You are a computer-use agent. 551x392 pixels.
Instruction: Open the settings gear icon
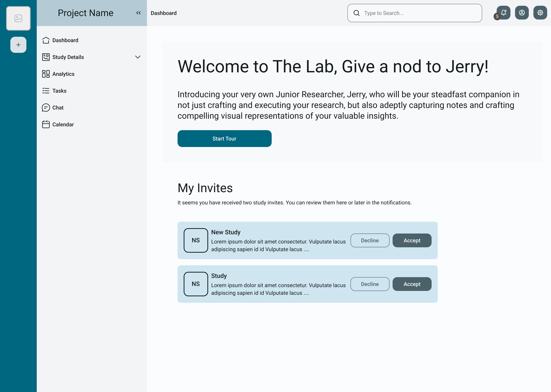(x=540, y=13)
